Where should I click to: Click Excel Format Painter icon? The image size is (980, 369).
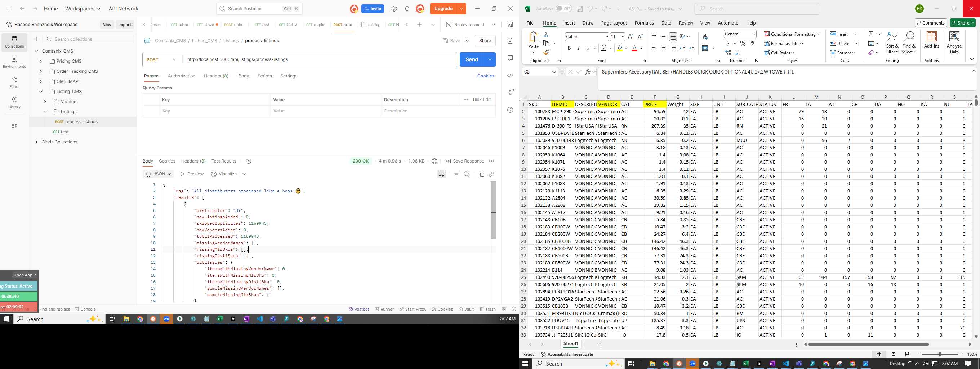546,53
